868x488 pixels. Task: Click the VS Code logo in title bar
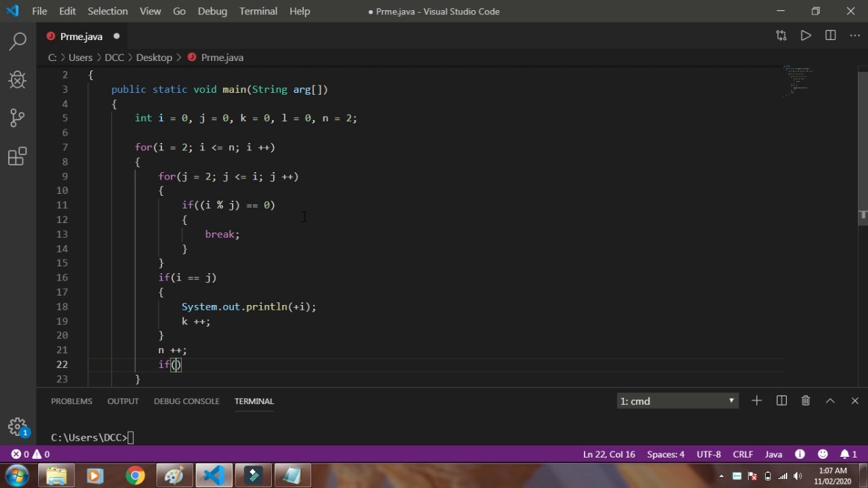coord(12,11)
